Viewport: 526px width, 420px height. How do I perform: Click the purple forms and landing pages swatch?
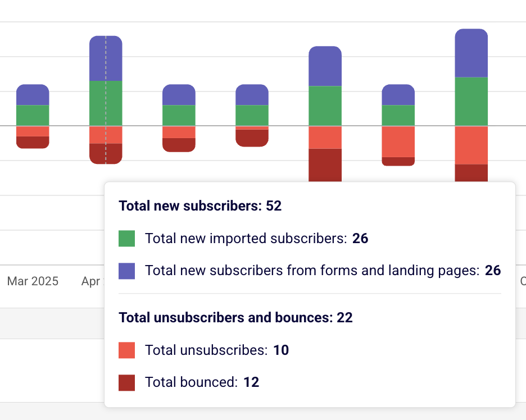[x=127, y=271]
